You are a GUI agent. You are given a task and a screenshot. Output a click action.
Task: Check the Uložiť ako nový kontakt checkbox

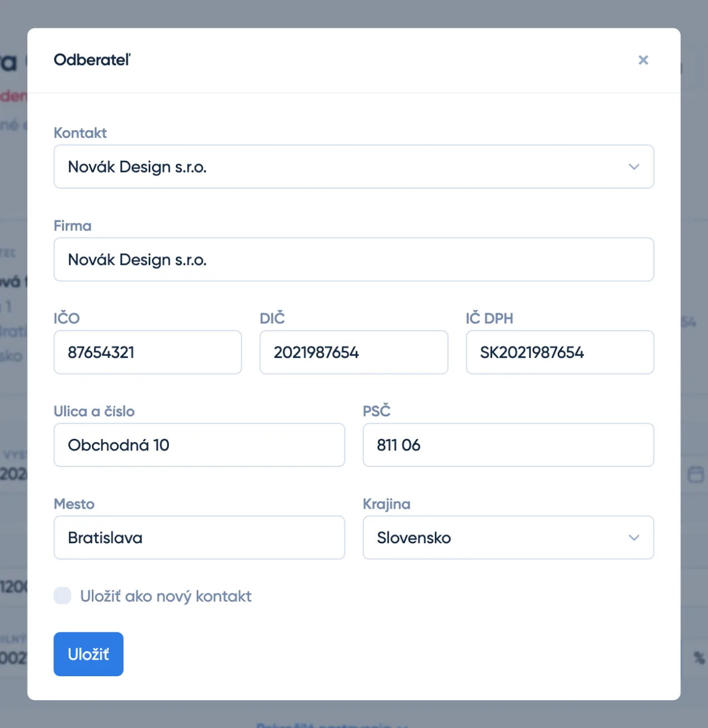[62, 596]
